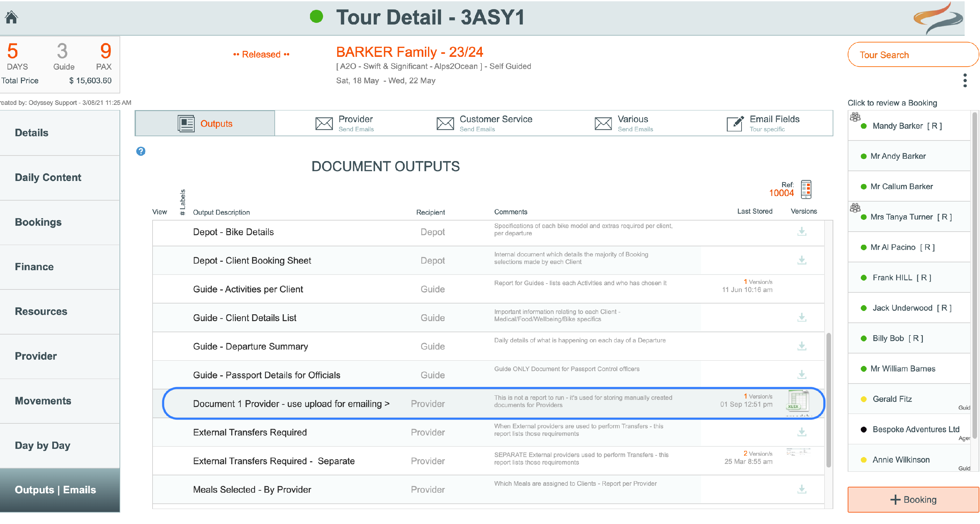
Task: Open the mobile reference icon beside Ref 10004
Action: tap(806, 189)
